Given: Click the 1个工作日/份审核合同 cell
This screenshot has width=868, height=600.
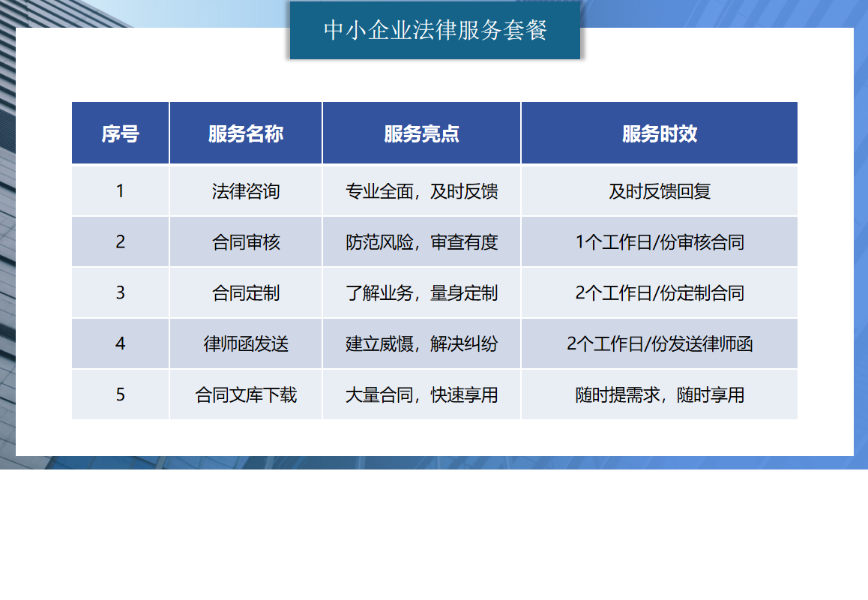Looking at the screenshot, I should (660, 242).
